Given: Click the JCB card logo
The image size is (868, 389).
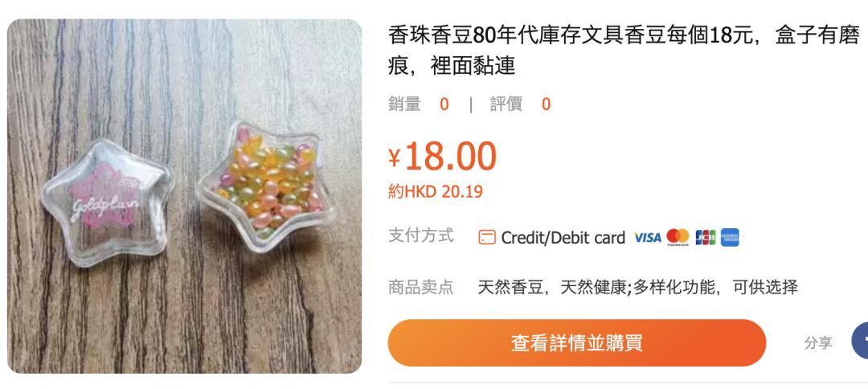Looking at the screenshot, I should pyautogui.click(x=706, y=237).
